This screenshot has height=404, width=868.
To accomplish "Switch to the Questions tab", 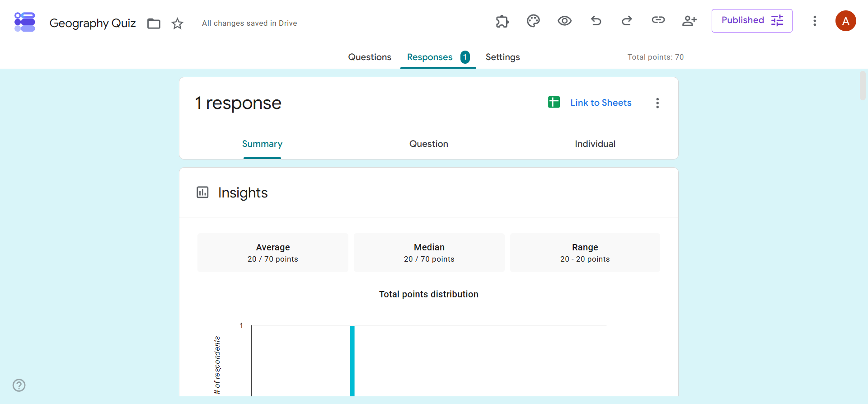I will coord(370,57).
